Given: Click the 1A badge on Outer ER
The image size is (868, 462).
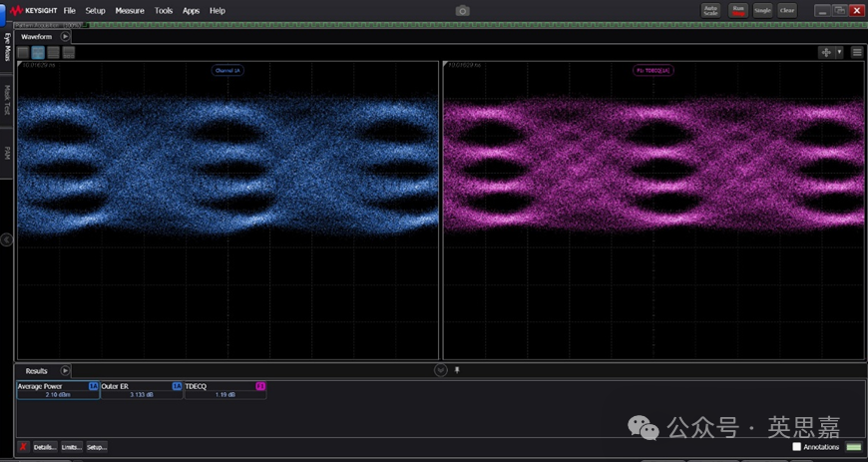Looking at the screenshot, I should coord(177,386).
